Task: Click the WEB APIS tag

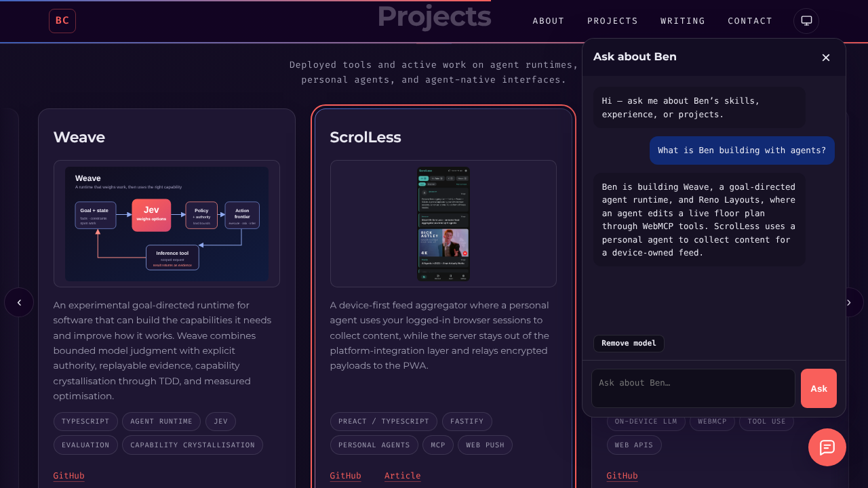Action: (x=634, y=445)
